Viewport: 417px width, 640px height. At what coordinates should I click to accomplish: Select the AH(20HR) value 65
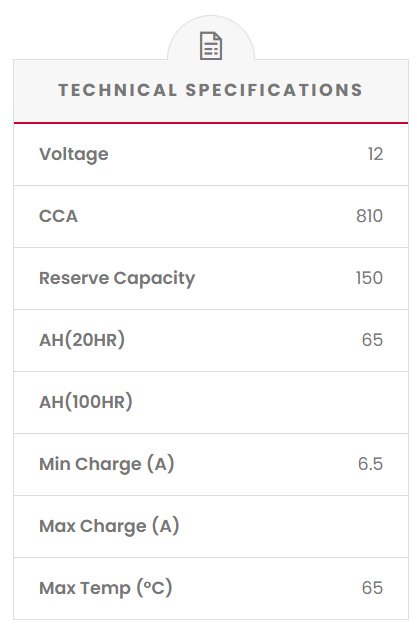pos(372,340)
